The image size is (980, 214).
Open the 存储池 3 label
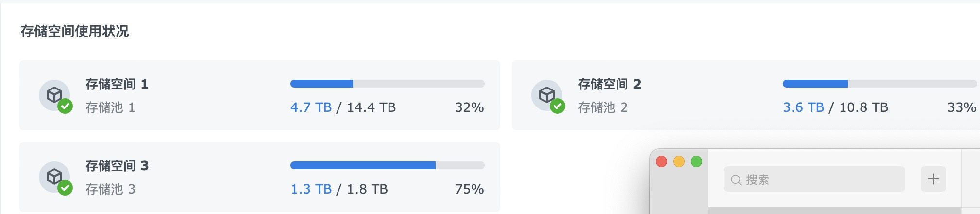[110, 189]
